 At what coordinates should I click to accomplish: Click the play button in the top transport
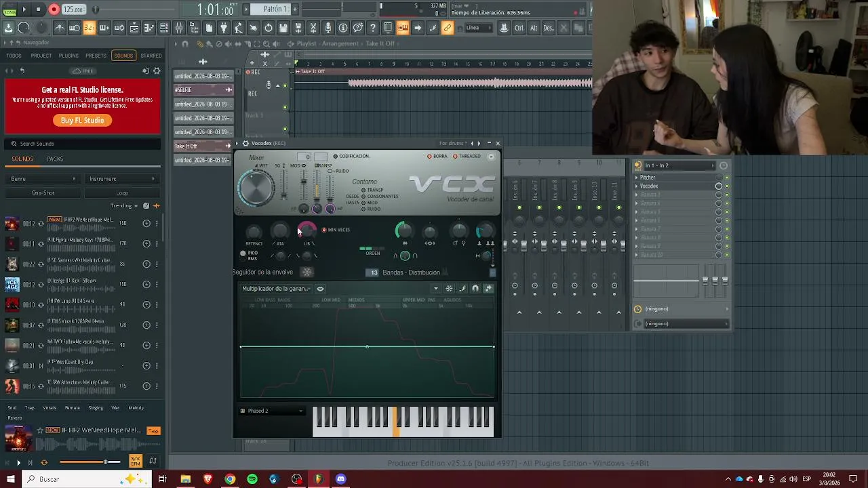pyautogui.click(x=24, y=9)
